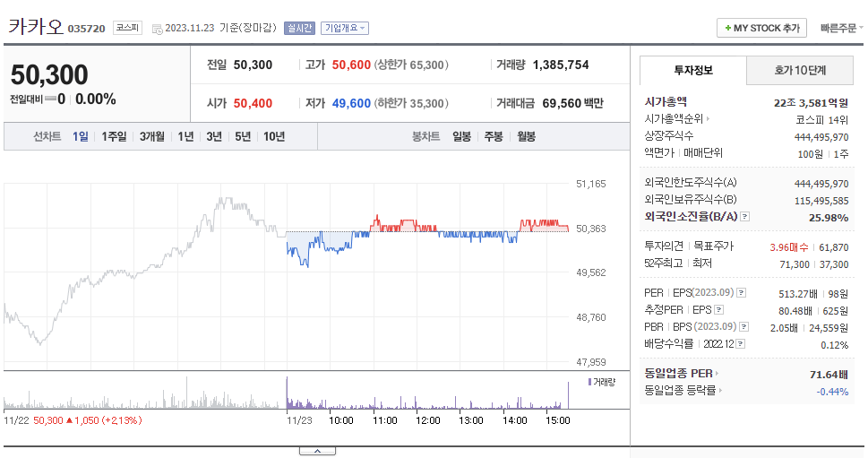The image size is (868, 458).
Task: Select the 1주일 line chart period
Action: click(114, 136)
